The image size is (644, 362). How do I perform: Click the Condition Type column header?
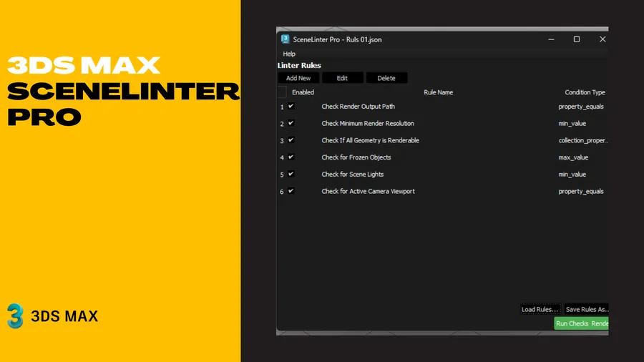coord(585,92)
